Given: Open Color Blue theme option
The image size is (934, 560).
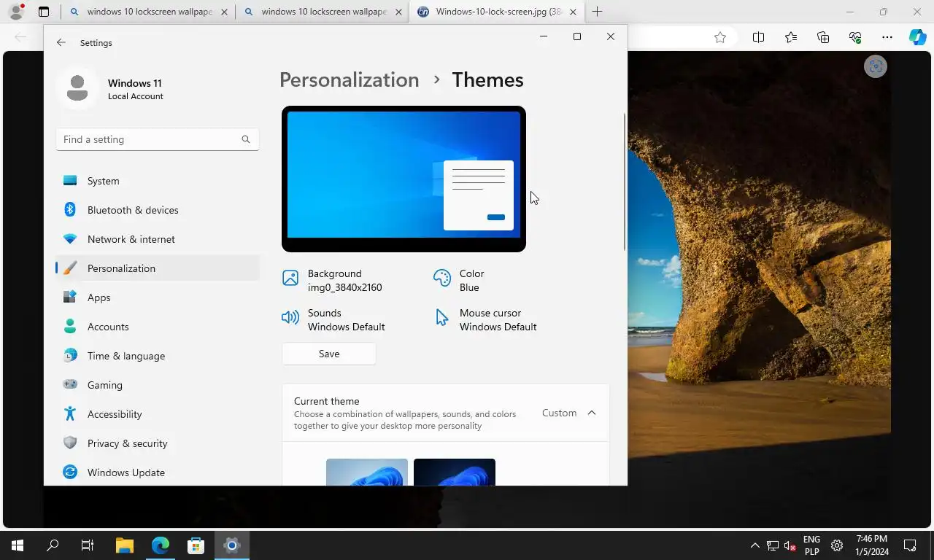Looking at the screenshot, I should [x=459, y=281].
